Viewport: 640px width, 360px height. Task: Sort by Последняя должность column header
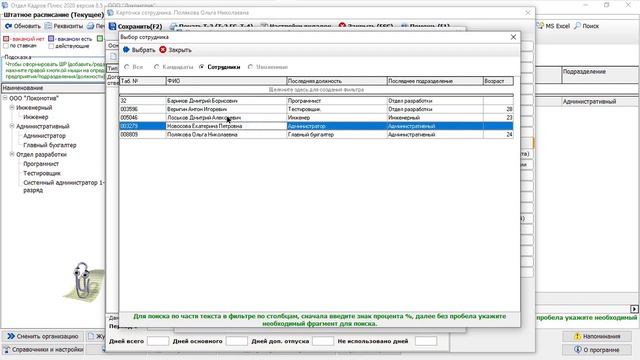(337, 81)
